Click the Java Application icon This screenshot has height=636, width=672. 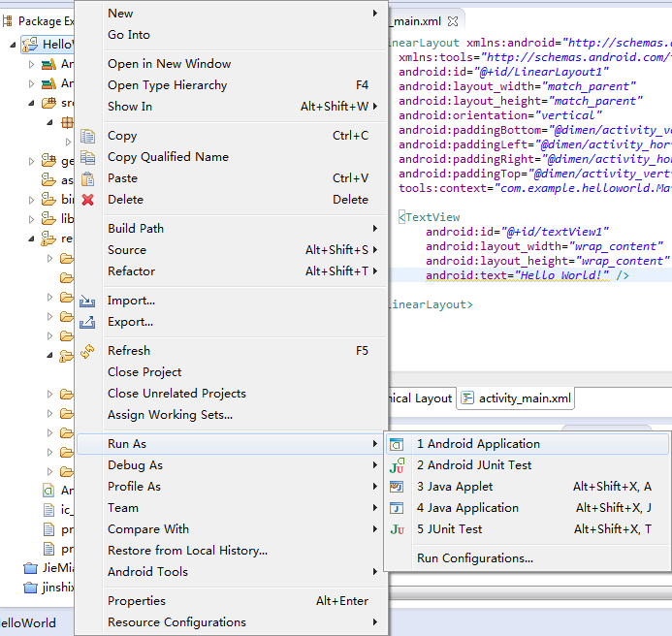click(x=397, y=508)
